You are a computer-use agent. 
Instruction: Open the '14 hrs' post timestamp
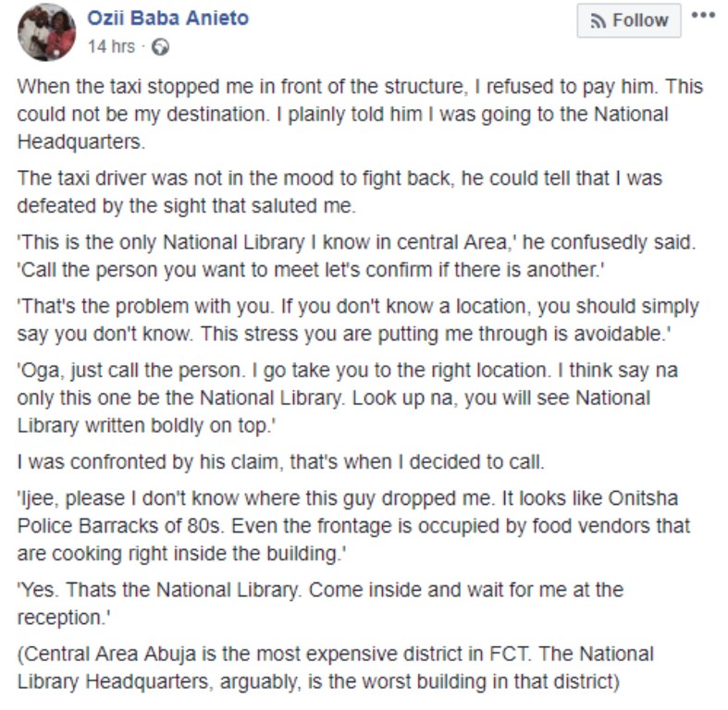[111, 46]
